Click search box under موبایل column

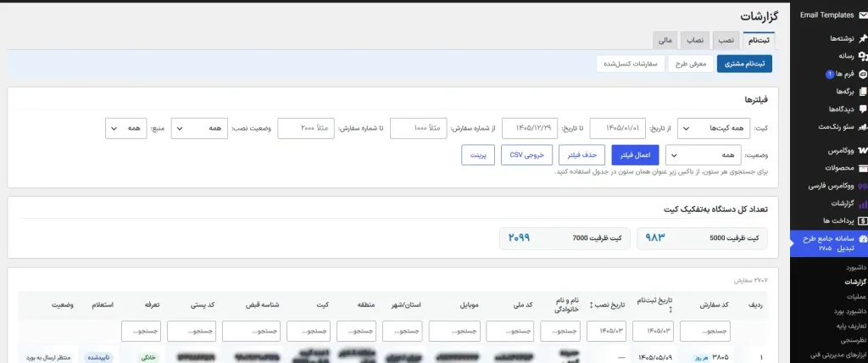(x=454, y=331)
